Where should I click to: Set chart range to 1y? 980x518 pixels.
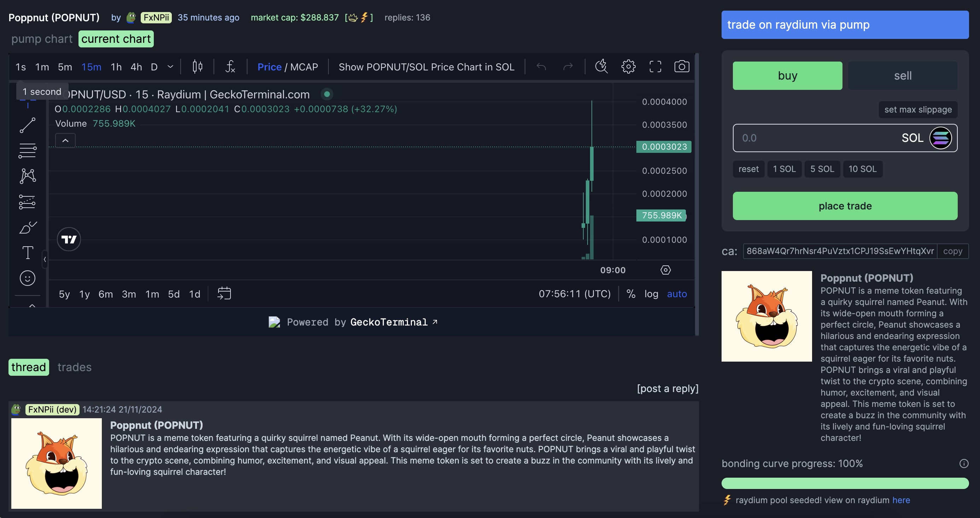(84, 294)
